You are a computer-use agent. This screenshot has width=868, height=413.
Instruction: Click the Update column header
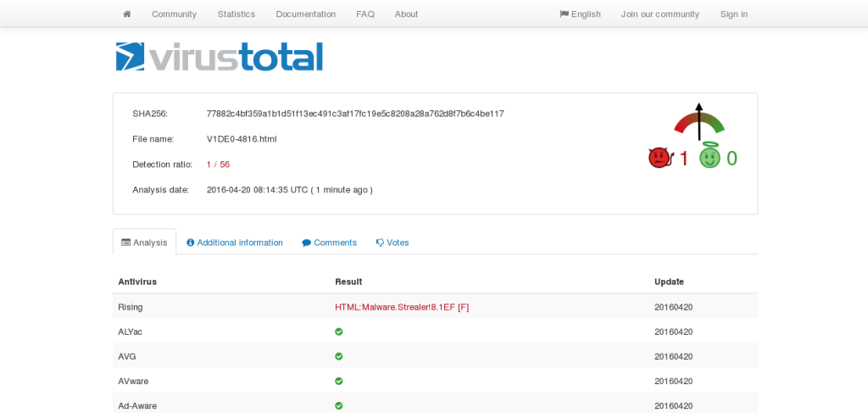click(x=670, y=282)
